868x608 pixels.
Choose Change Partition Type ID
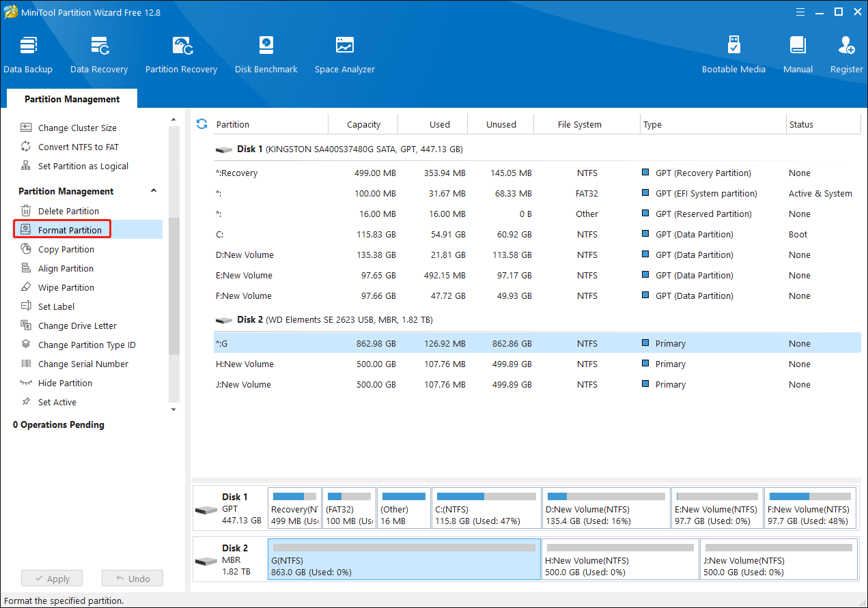78,345
